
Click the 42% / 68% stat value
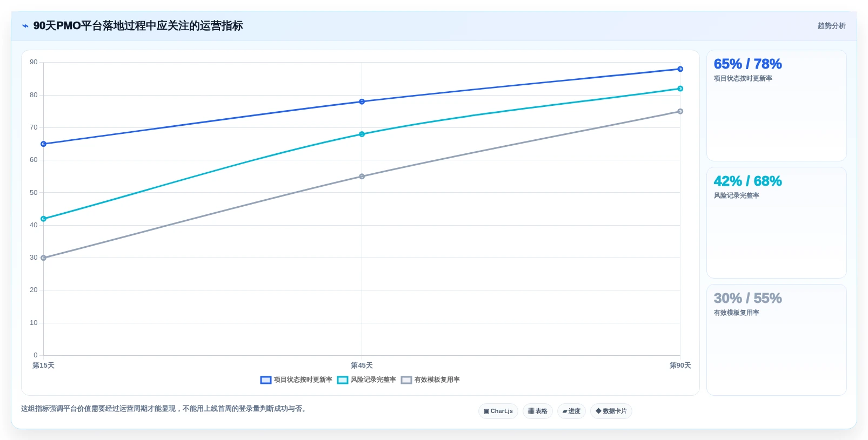coord(747,181)
